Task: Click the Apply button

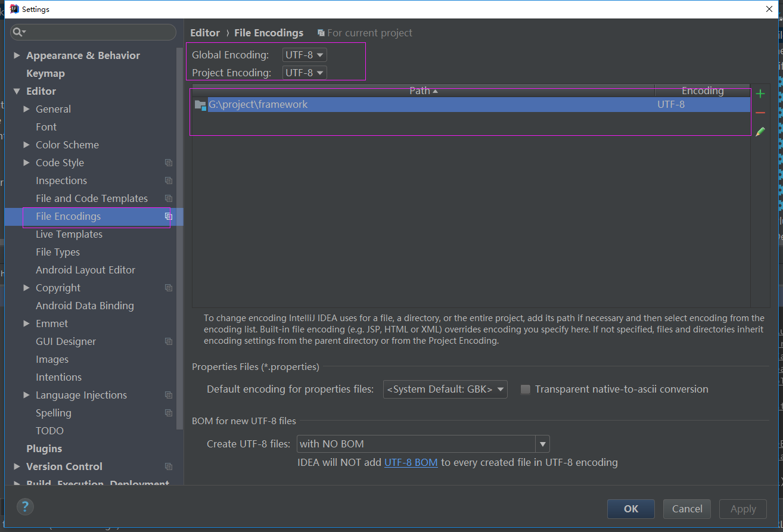Action: point(743,509)
